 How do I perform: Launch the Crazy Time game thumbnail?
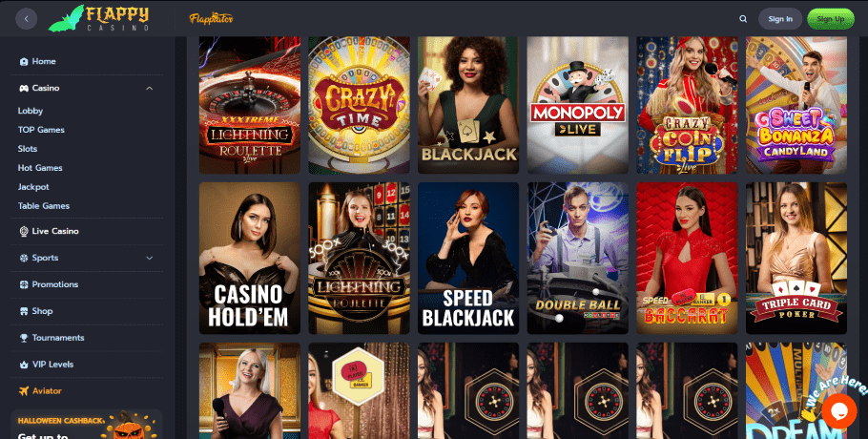[359, 105]
